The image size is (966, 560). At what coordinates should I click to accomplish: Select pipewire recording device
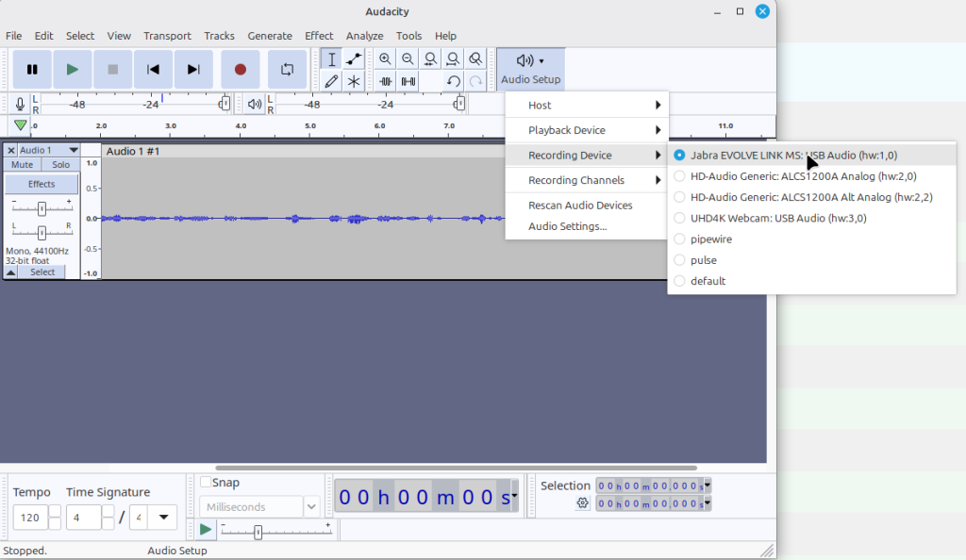pos(812,239)
